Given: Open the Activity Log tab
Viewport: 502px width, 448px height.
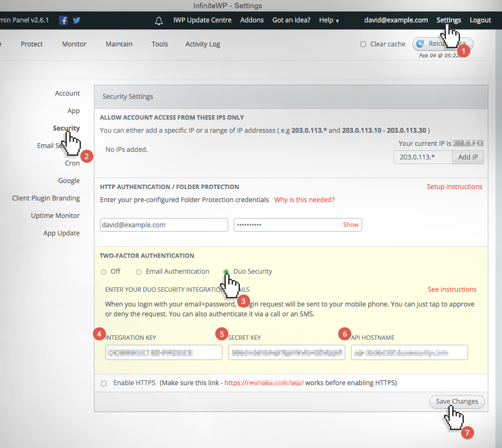Looking at the screenshot, I should pos(203,44).
